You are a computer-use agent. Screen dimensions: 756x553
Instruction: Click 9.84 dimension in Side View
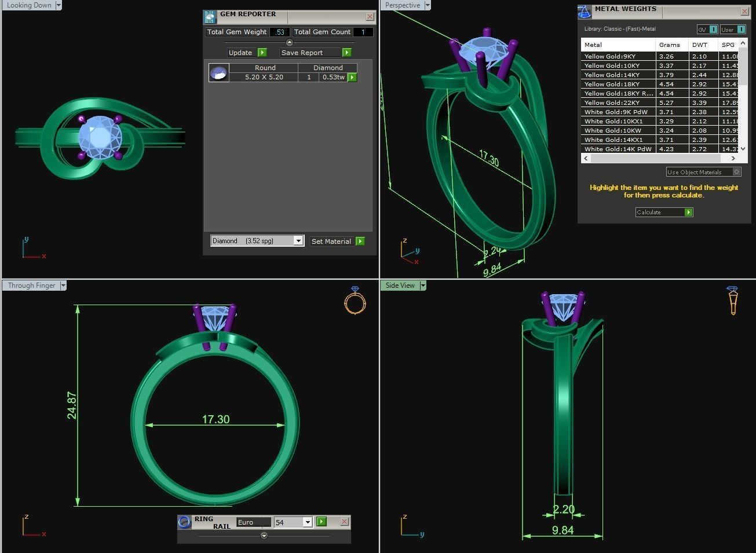pos(563,530)
